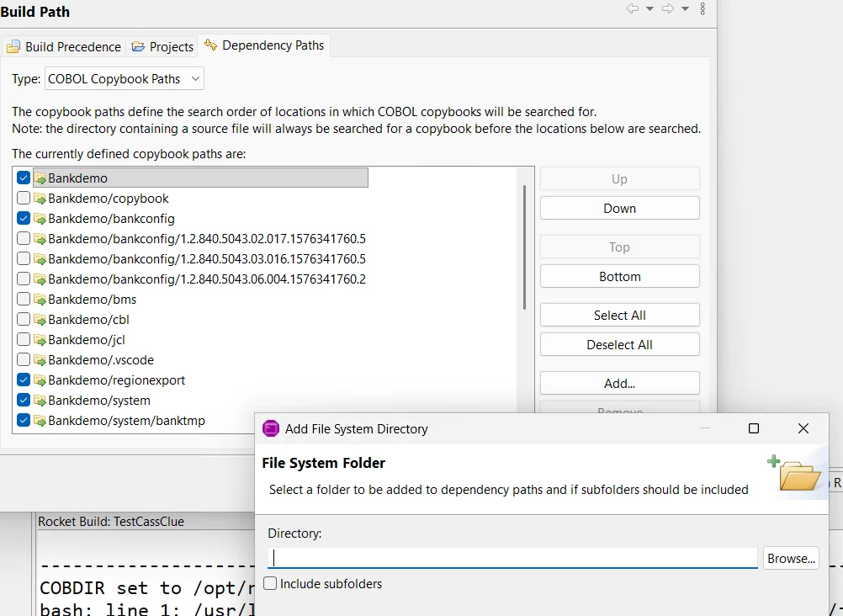843x616 pixels.
Task: Click Browse... to choose a directory
Action: (791, 559)
